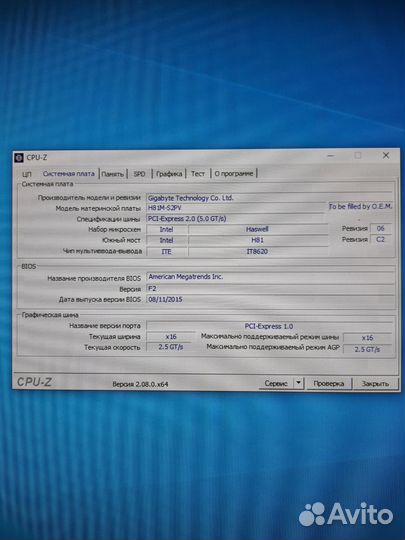Image resolution: width=405 pixels, height=540 pixels.
Task: Select the SPD tab
Action: click(139, 174)
